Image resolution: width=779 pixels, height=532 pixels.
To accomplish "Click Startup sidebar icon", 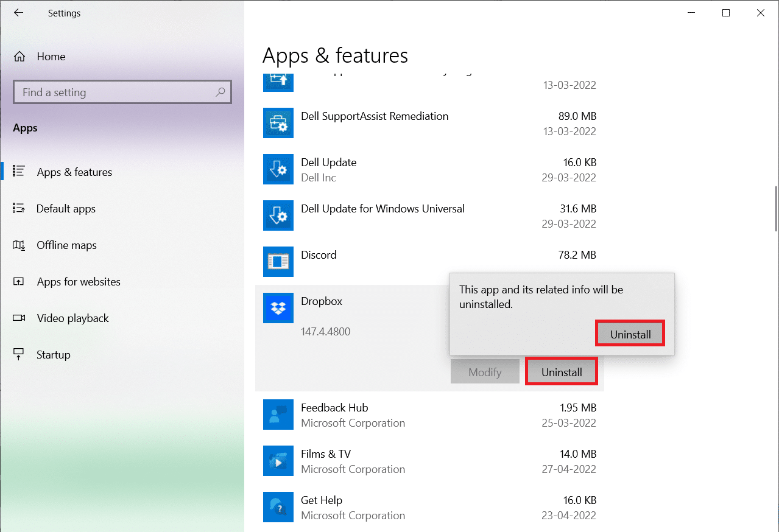I will click(18, 354).
